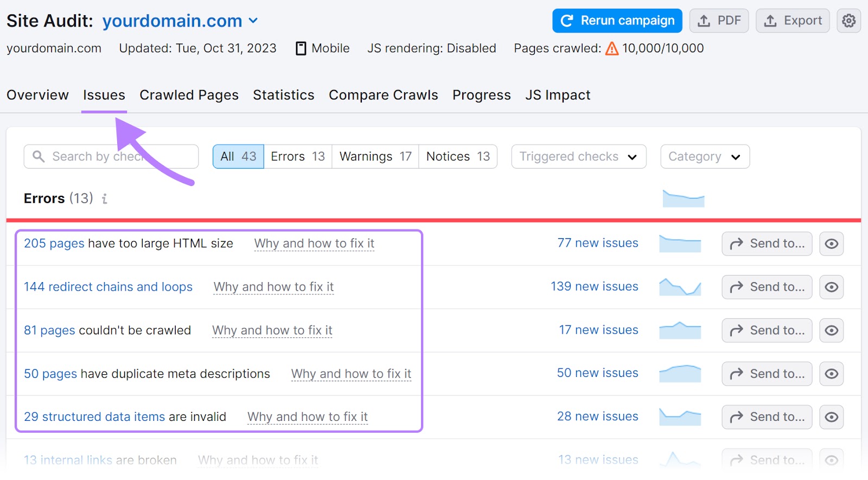This screenshot has height=480, width=868.
Task: Expand the Triggered checks dropdown
Action: (578, 157)
